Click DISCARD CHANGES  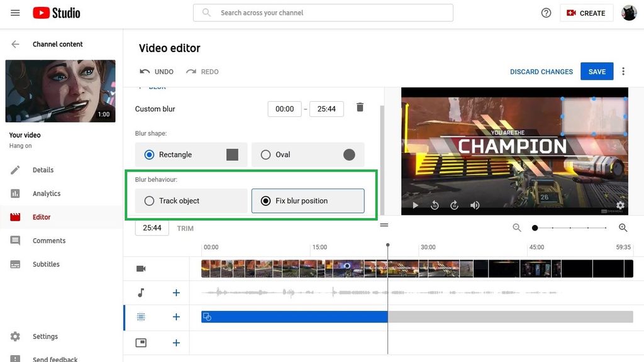(x=541, y=71)
